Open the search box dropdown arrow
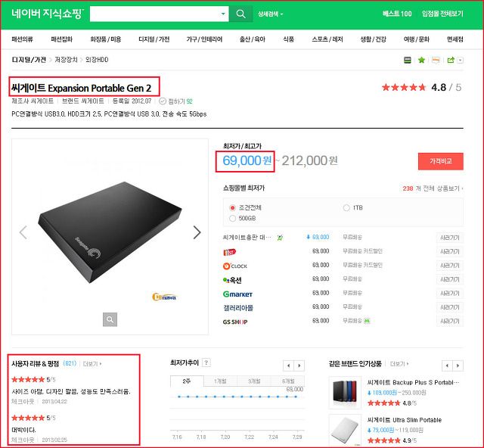This screenshot has height=448, width=484. point(223,14)
